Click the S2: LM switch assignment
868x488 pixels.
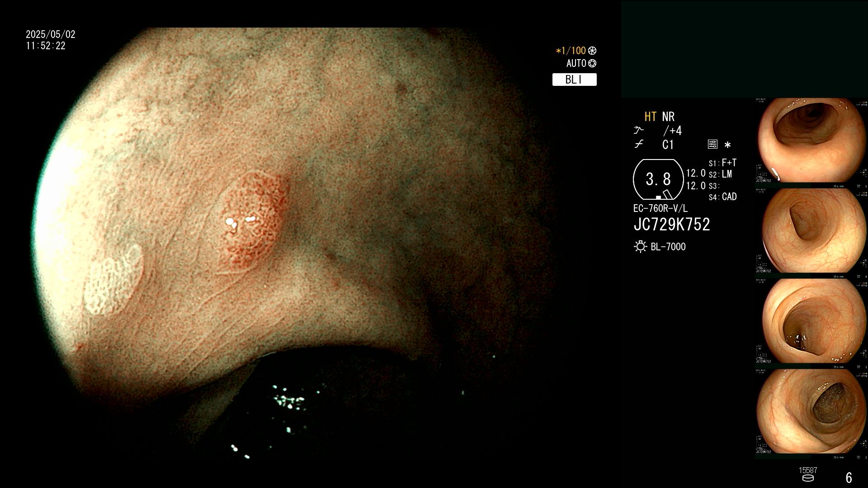tap(720, 174)
